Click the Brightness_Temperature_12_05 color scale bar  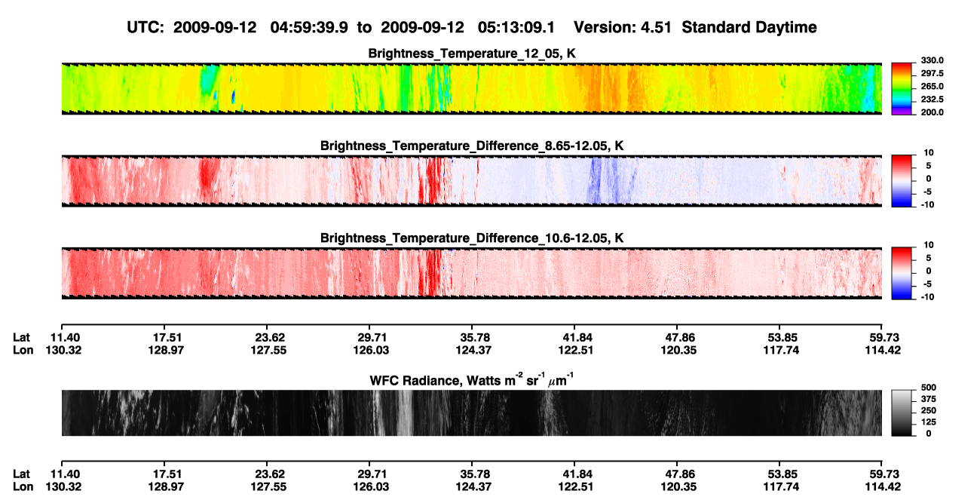pyautogui.click(x=903, y=86)
